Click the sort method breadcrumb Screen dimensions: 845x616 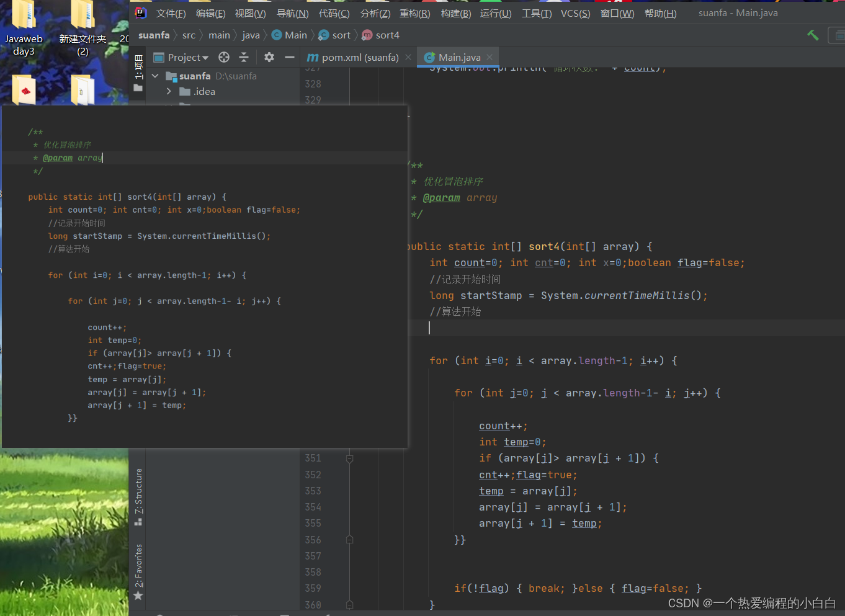pyautogui.click(x=334, y=35)
